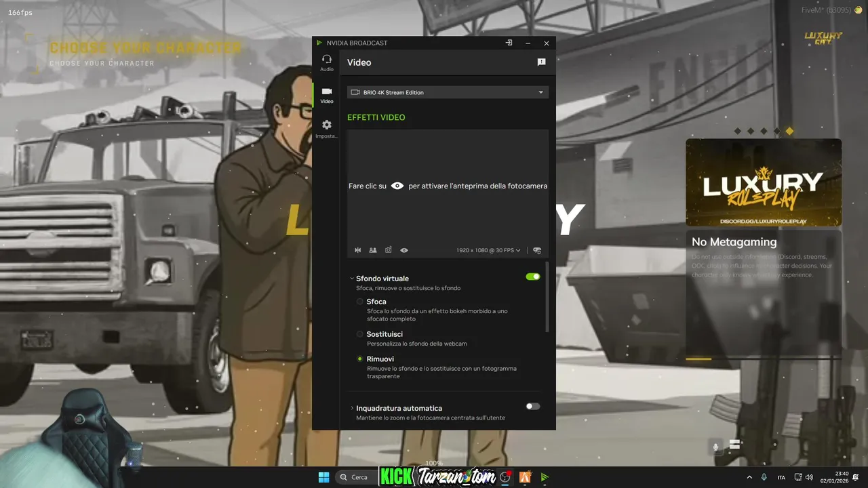Click the two-people compare icon
The height and width of the screenshot is (488, 868).
click(x=373, y=250)
